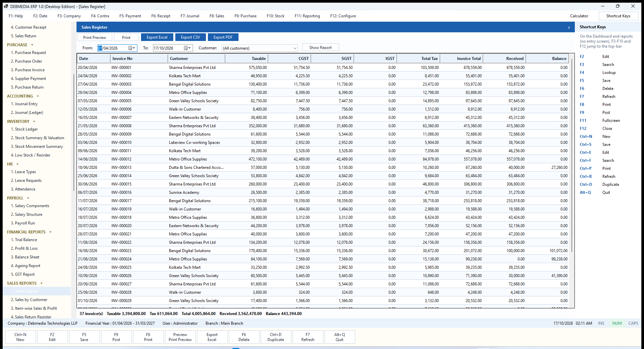The height and width of the screenshot is (349, 644).
Task: Click the Export Excel button in toolbar
Action: pyautogui.click(x=157, y=37)
